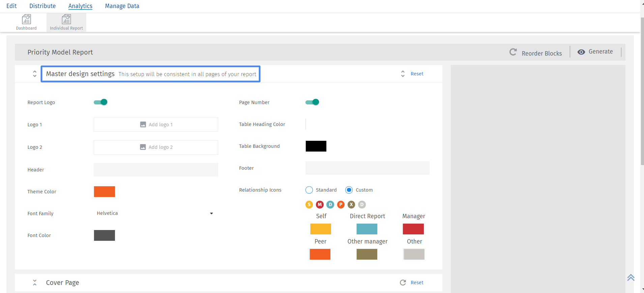
Task: Select the Custom relationship icons option
Action: tap(349, 190)
